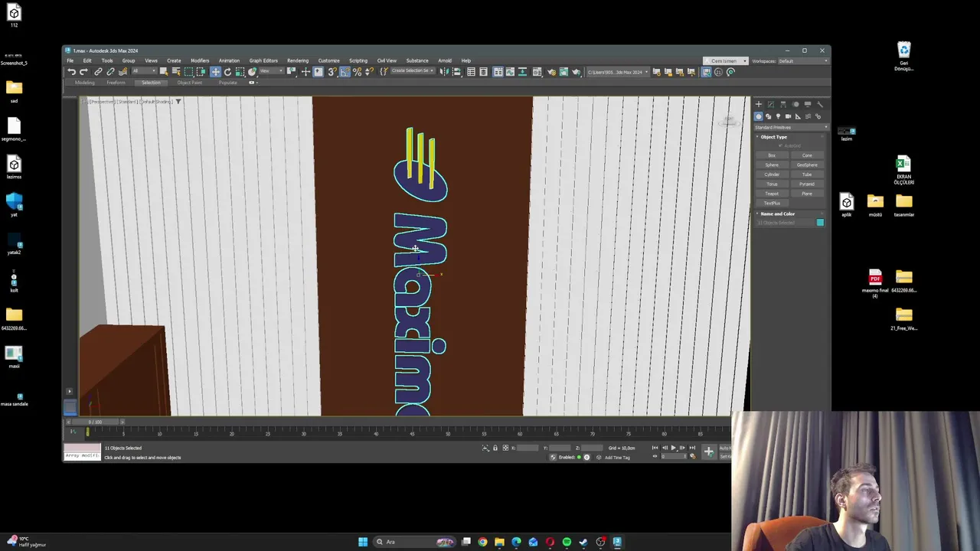Click the taskbar search box Ara
The height and width of the screenshot is (551, 980).
pos(413,542)
